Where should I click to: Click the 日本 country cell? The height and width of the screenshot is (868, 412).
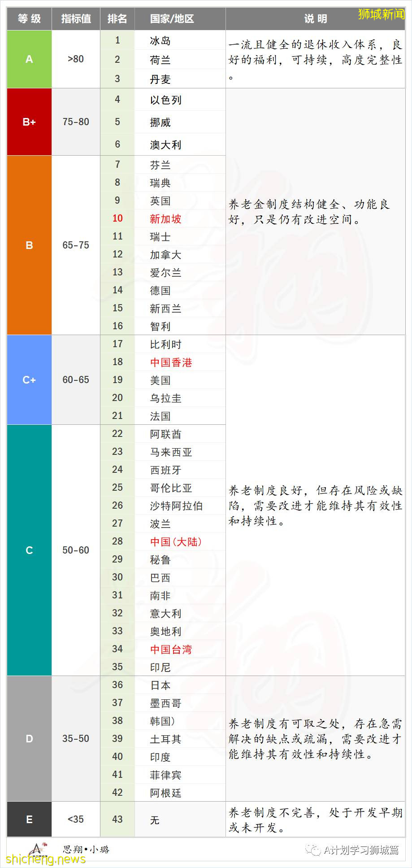[180, 685]
